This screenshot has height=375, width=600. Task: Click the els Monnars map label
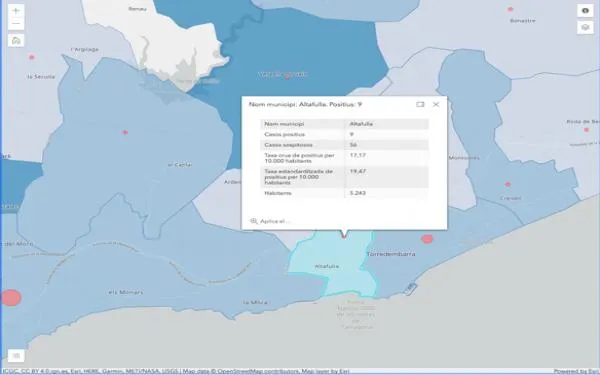pyautogui.click(x=126, y=292)
